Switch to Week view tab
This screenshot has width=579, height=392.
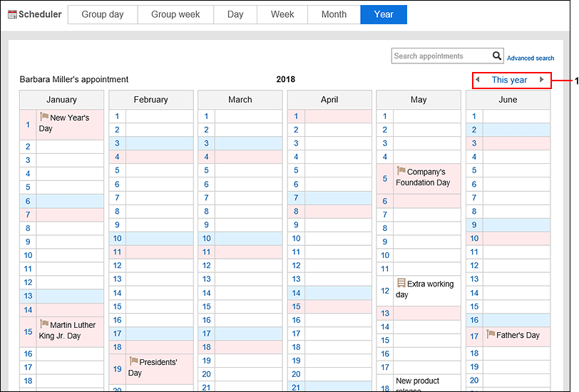282,14
